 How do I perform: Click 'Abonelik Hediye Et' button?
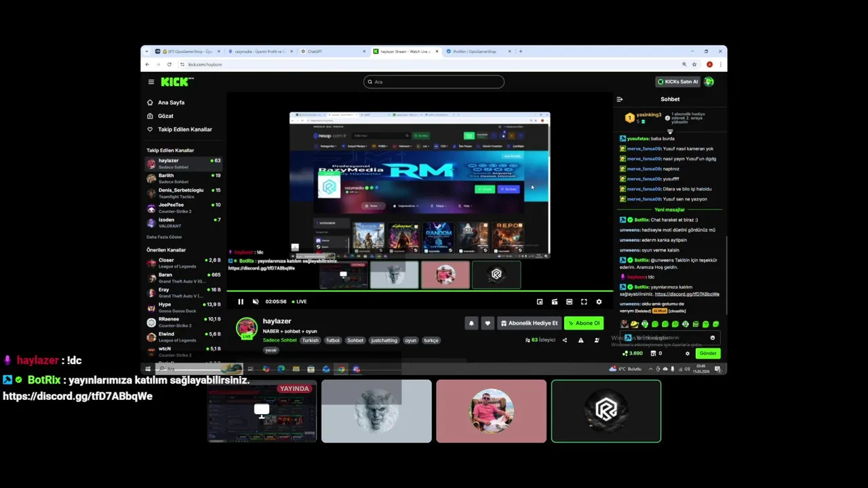(x=529, y=323)
